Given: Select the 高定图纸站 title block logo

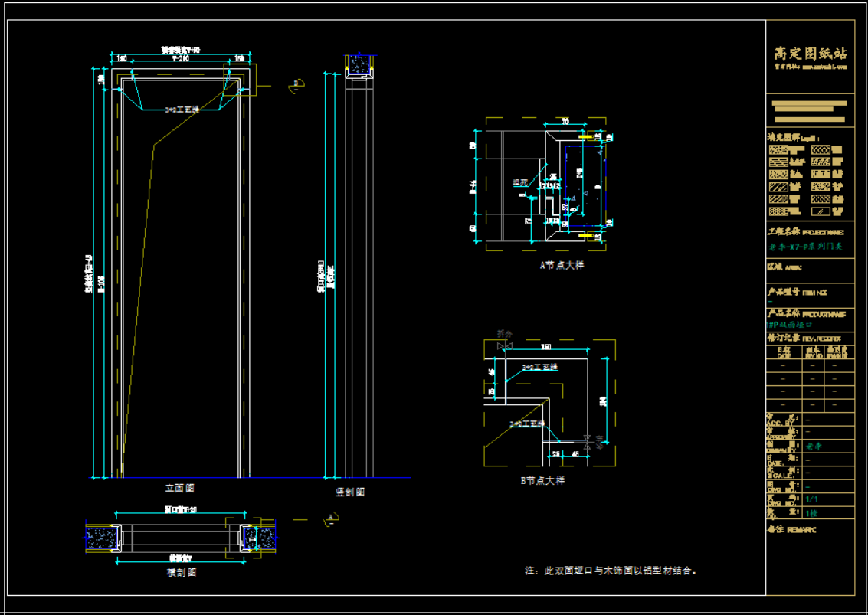Looking at the screenshot, I should 810,54.
